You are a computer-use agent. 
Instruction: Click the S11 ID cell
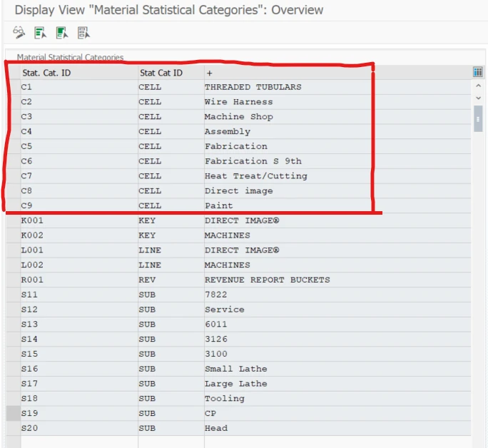click(79, 295)
